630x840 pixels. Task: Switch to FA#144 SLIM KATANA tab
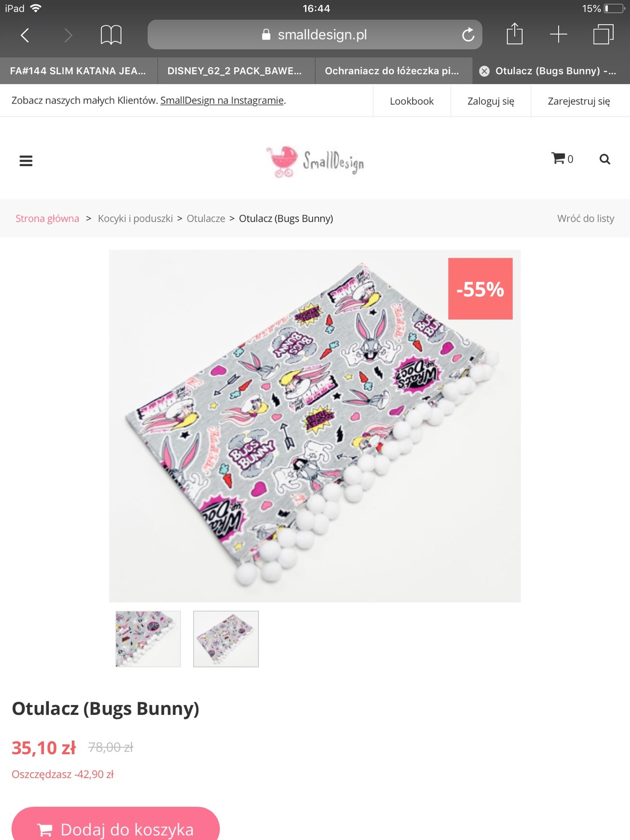coord(78,71)
